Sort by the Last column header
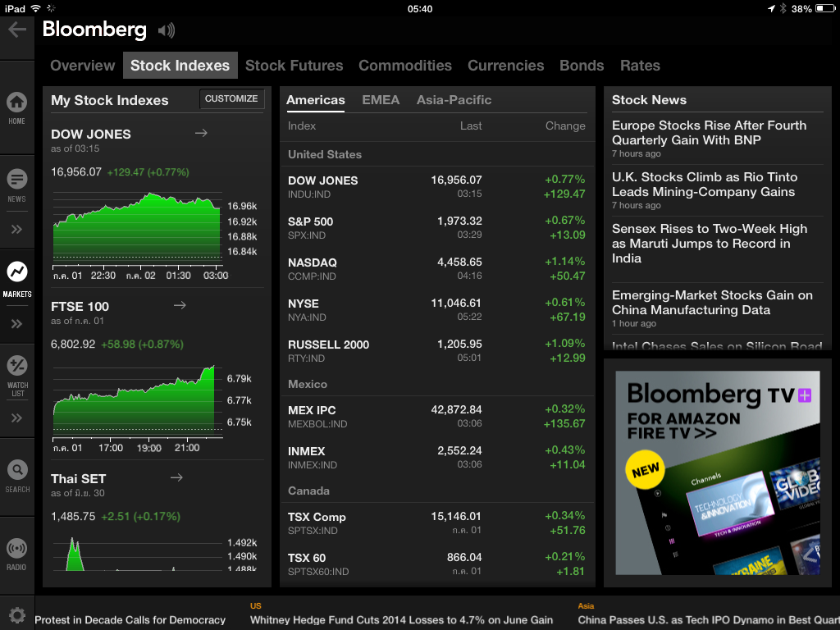Viewport: 840px width, 630px height. point(470,126)
